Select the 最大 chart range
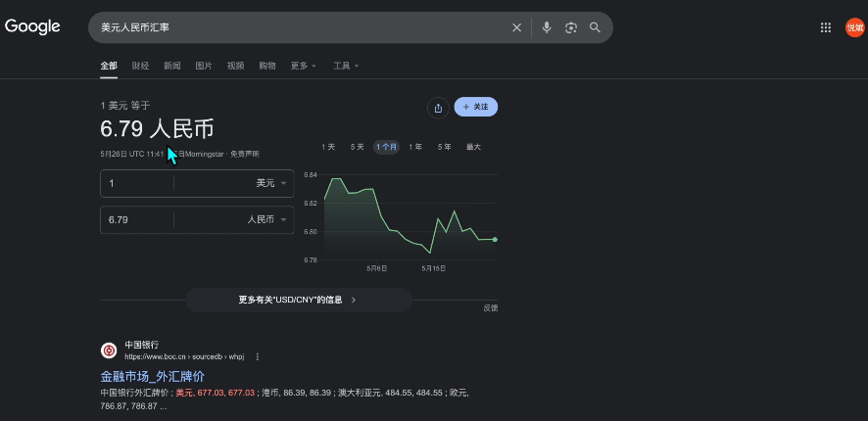The height and width of the screenshot is (421, 868). pyautogui.click(x=473, y=147)
